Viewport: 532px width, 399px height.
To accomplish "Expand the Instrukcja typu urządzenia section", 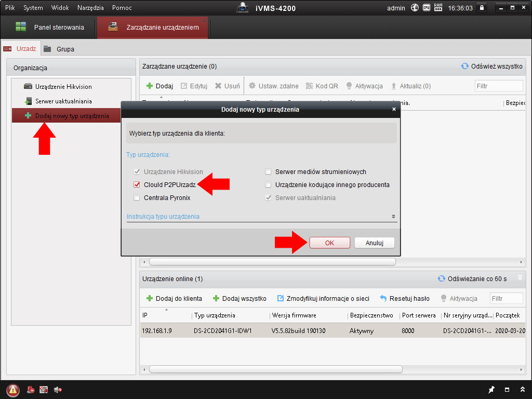I will coord(393,217).
